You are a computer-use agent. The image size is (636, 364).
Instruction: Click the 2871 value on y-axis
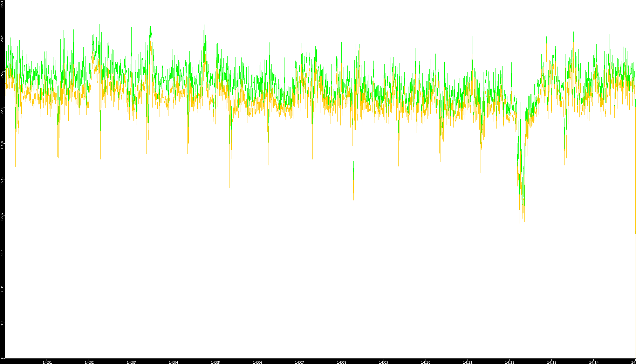point(2,38)
